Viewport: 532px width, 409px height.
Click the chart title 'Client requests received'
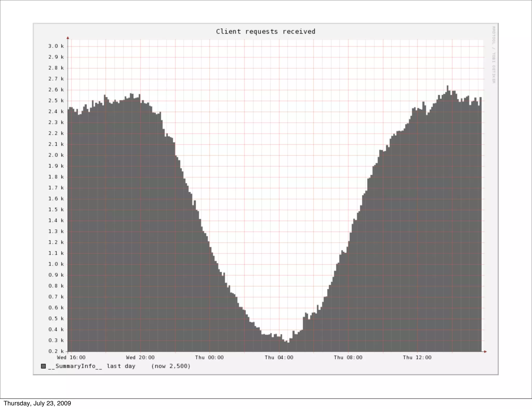click(265, 31)
